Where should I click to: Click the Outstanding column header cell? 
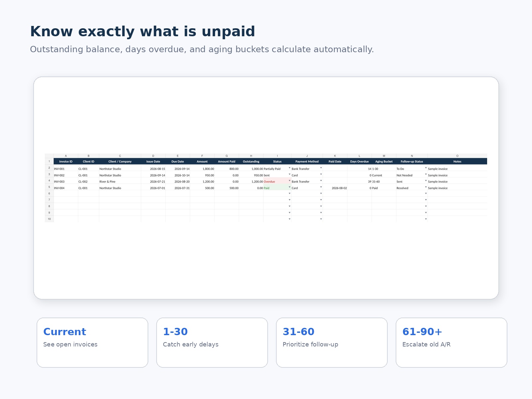[x=251, y=162]
